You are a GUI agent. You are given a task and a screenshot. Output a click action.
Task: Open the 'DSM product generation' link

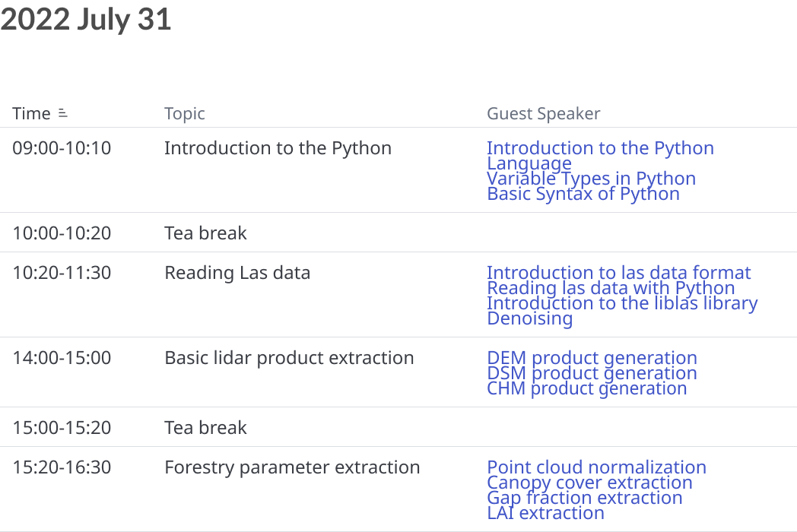point(592,373)
